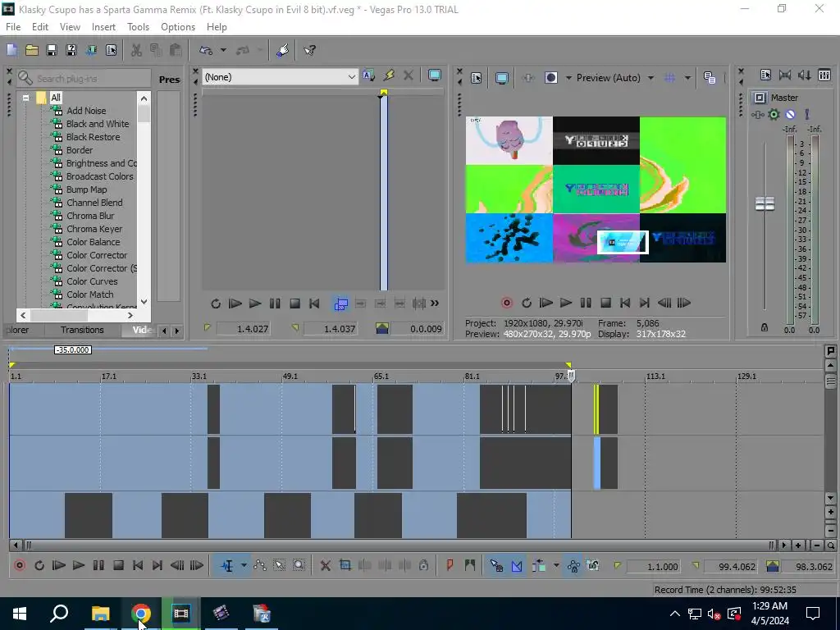Collapse the All plug-ins folder
The image size is (840, 630).
pos(25,98)
